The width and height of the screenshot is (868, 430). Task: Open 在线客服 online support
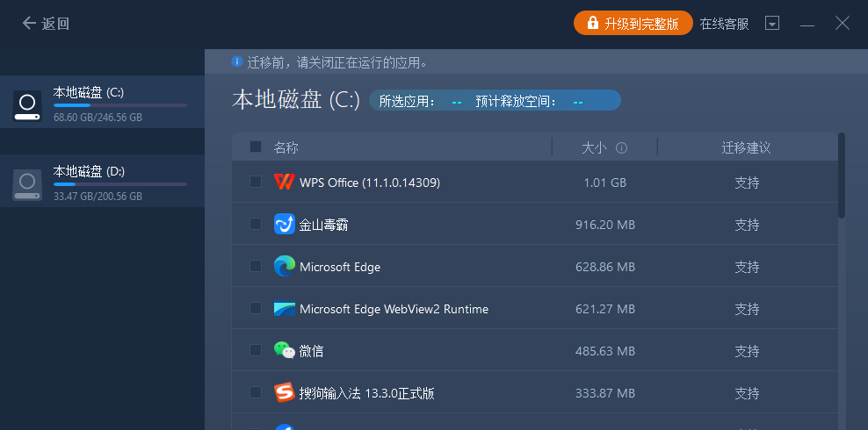[724, 24]
